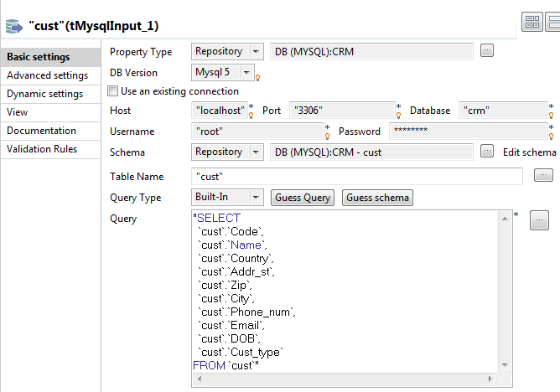The height and width of the screenshot is (392, 560).
Task: Select the Validation Rules tab
Action: (43, 149)
